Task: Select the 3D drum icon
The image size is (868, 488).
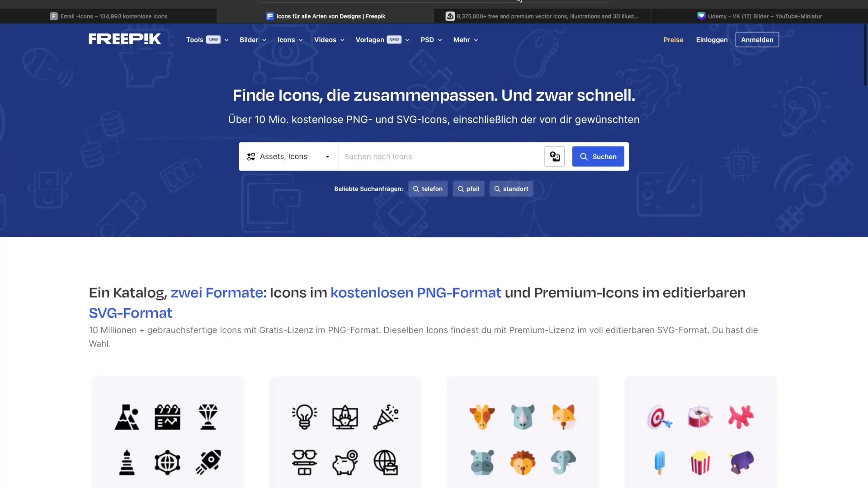Action: pos(700,417)
